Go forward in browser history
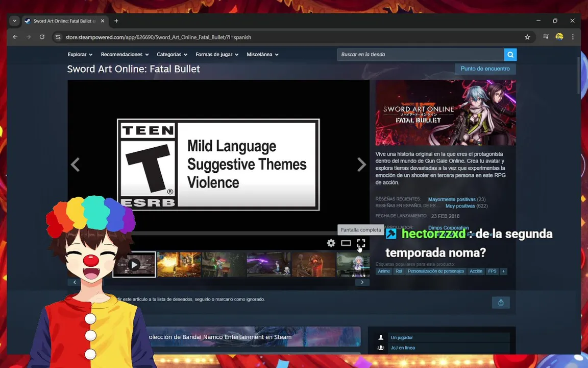The height and width of the screenshot is (368, 588). coord(29,37)
